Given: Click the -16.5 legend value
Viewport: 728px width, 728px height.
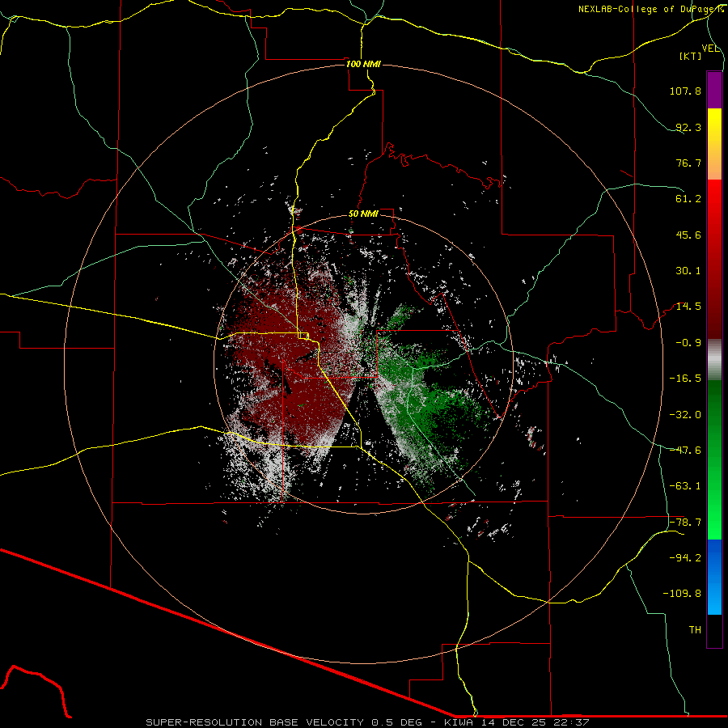Looking at the screenshot, I should [685, 379].
